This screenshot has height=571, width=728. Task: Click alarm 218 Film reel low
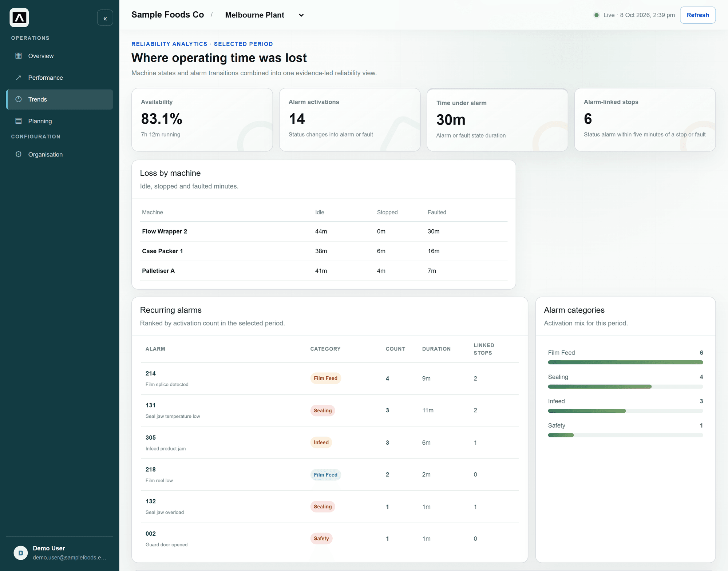(x=330, y=475)
